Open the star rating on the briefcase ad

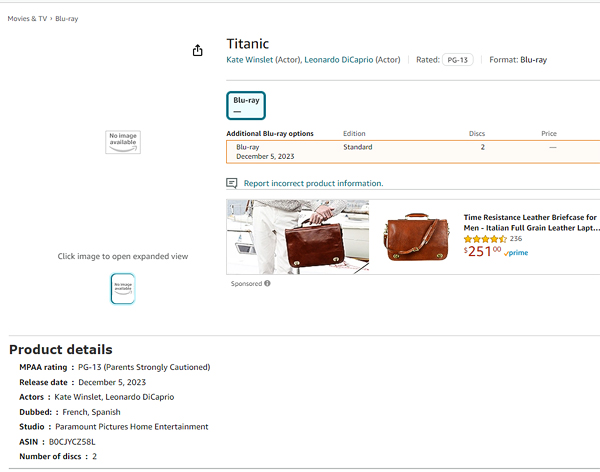(485, 239)
